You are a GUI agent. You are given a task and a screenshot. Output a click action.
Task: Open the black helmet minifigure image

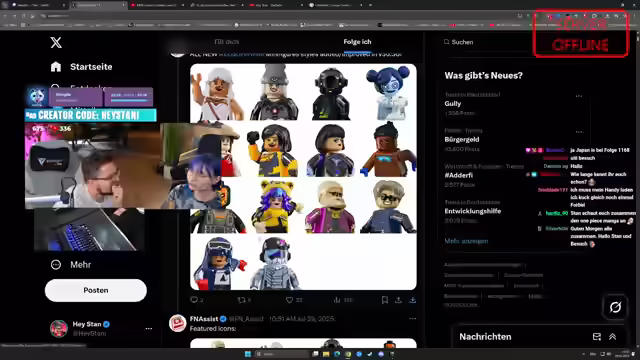(x=331, y=92)
